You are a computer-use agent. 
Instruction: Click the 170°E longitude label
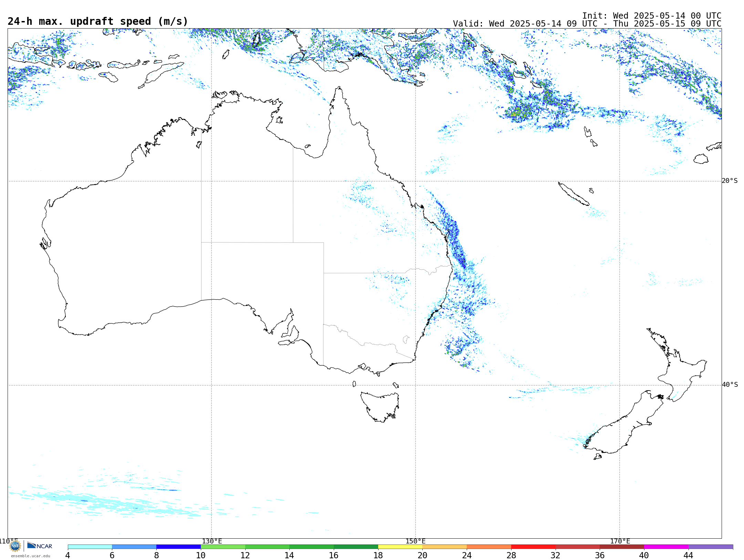pyautogui.click(x=620, y=541)
